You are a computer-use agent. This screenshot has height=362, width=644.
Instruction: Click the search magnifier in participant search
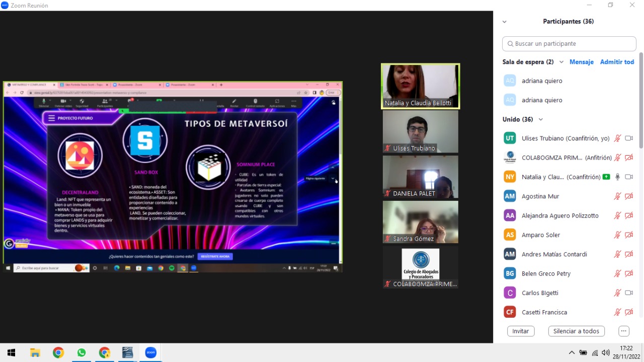click(x=510, y=44)
